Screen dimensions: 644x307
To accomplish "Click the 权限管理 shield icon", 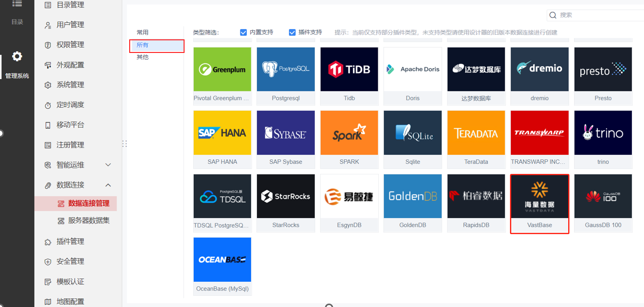I will coord(48,45).
